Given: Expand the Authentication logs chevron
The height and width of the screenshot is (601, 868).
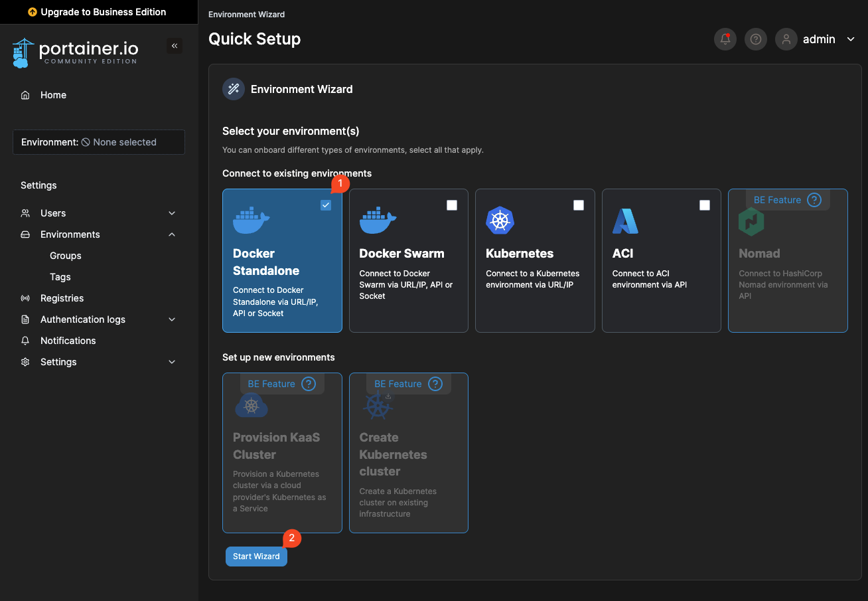Looking at the screenshot, I should point(172,319).
